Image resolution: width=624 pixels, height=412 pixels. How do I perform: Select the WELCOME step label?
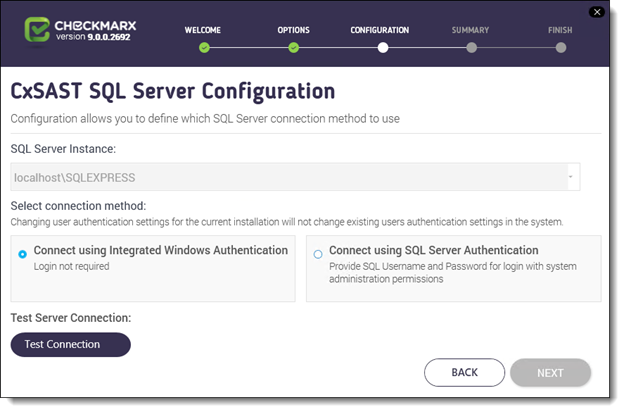203,30
